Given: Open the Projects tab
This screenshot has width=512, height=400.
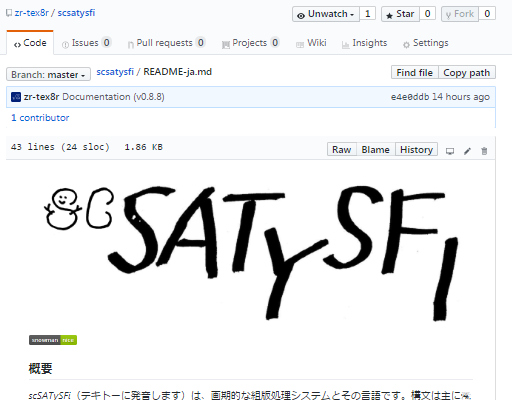Looking at the screenshot, I should [x=250, y=43].
